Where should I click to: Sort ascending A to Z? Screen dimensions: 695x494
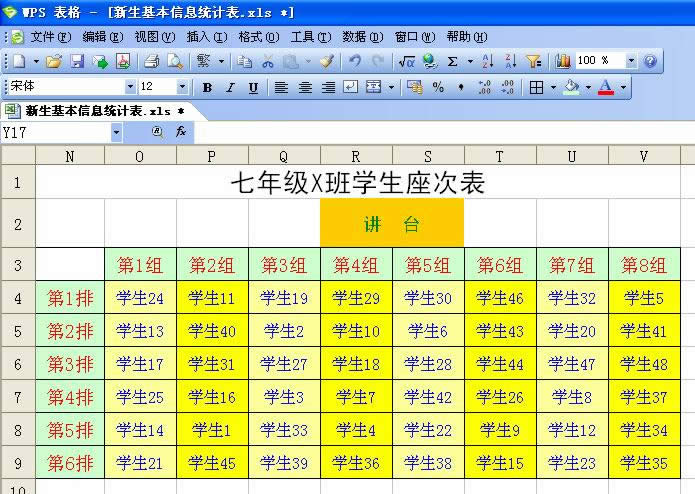click(x=488, y=61)
